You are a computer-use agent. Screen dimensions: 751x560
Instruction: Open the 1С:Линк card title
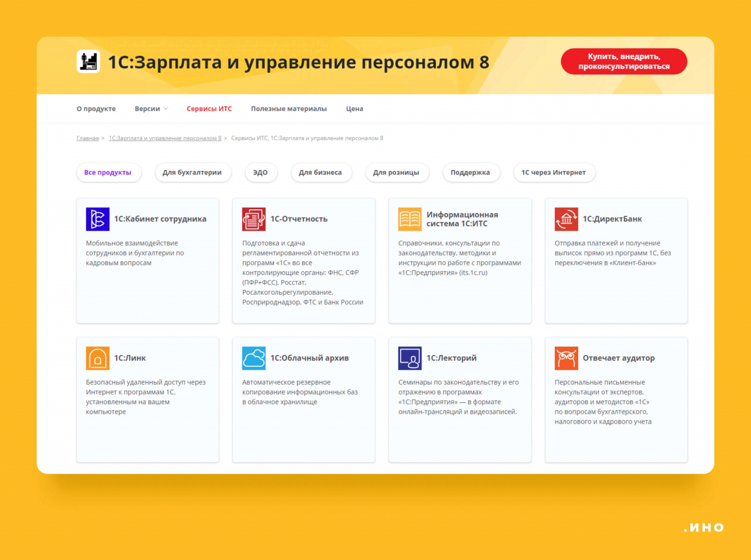[130, 358]
